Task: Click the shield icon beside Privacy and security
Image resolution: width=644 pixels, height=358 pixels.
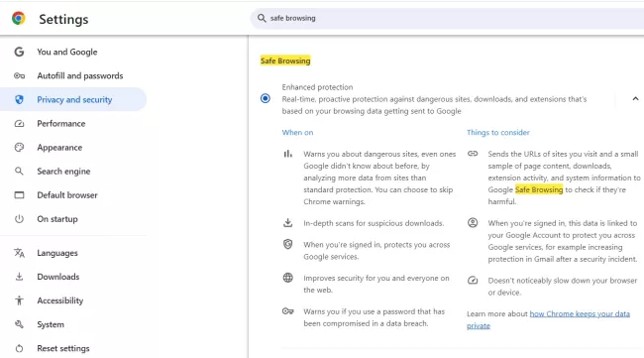Action: pyautogui.click(x=19, y=99)
